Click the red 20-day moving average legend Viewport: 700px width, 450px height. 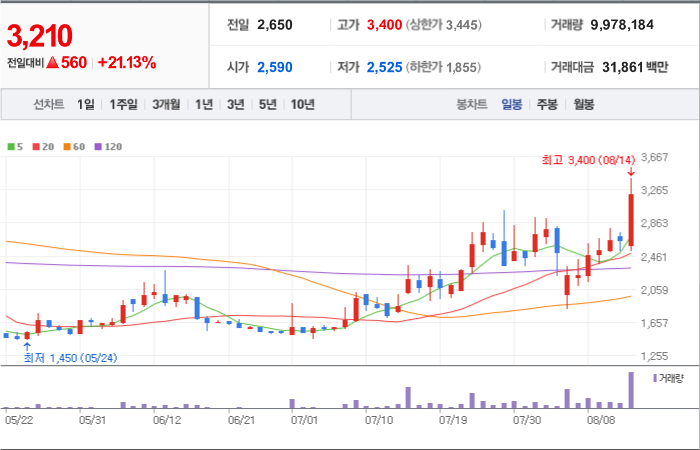(x=43, y=147)
